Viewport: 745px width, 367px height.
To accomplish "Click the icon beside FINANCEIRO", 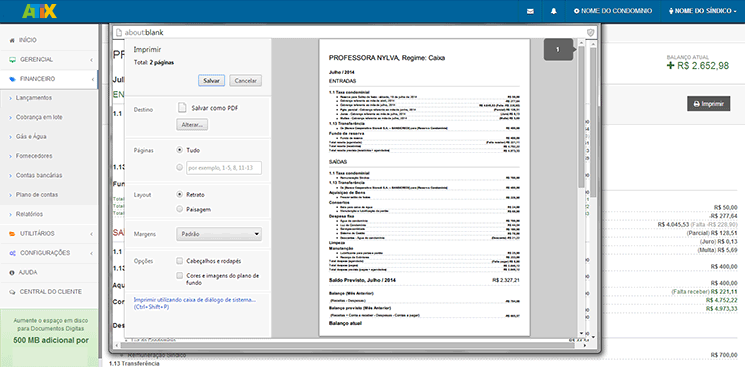I will click(12, 79).
